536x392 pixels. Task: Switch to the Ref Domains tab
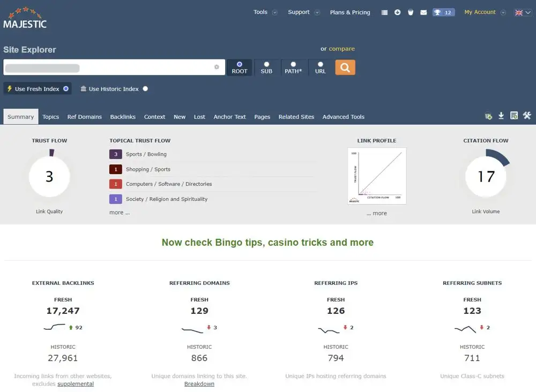click(x=85, y=117)
